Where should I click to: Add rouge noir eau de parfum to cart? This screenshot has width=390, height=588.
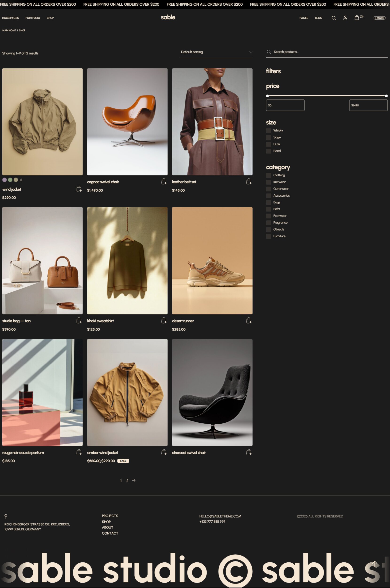tap(79, 452)
